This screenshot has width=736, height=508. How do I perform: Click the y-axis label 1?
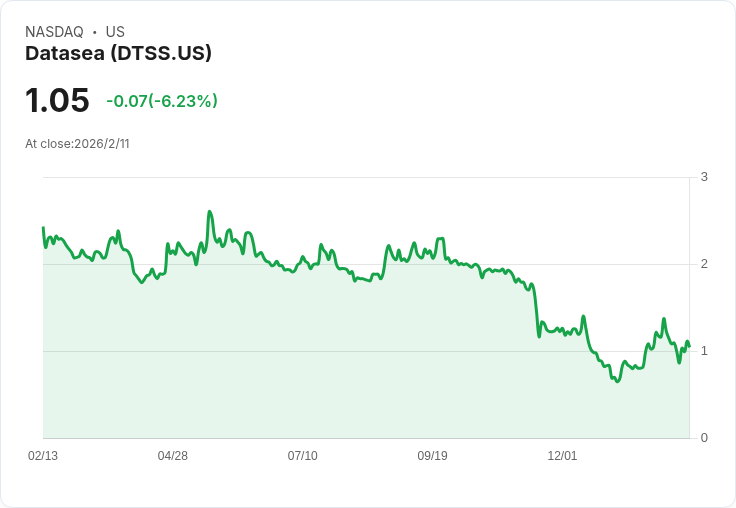click(x=704, y=351)
